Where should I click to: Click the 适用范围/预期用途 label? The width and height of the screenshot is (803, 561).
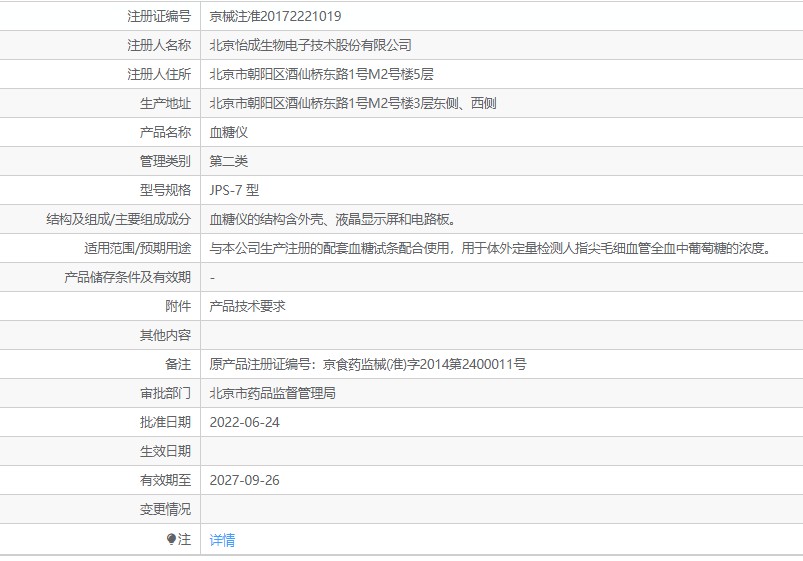(x=137, y=248)
